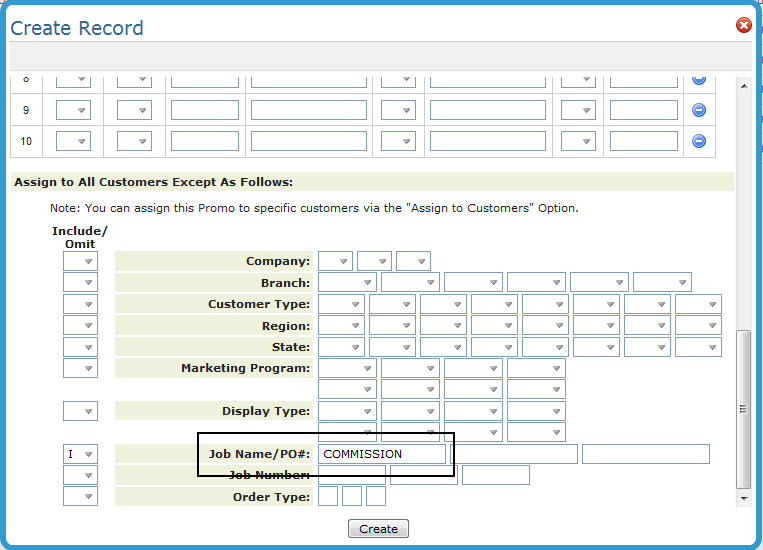Viewport: 763px width, 550px height.
Task: Remove row 9 with minus icon
Action: pyautogui.click(x=699, y=110)
